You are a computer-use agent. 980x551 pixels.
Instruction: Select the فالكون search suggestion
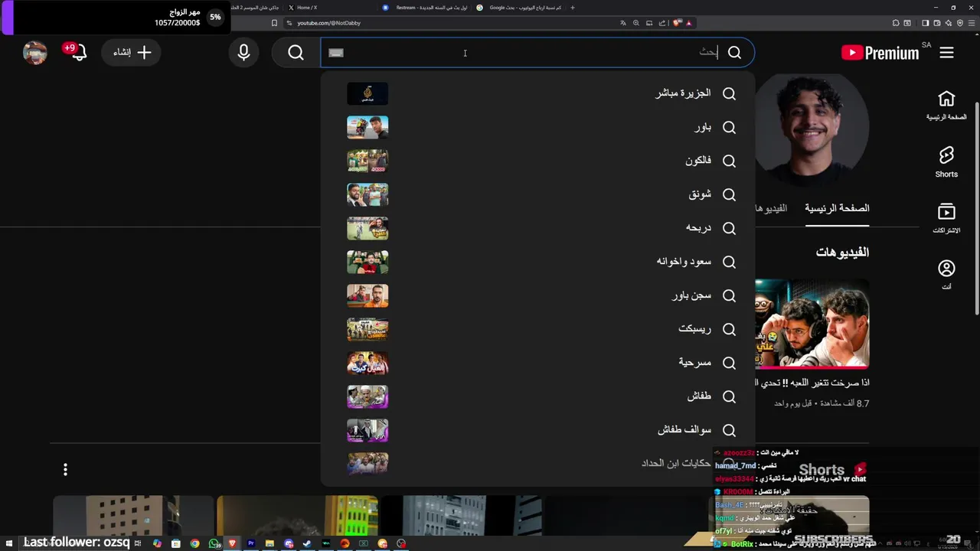[537, 161]
